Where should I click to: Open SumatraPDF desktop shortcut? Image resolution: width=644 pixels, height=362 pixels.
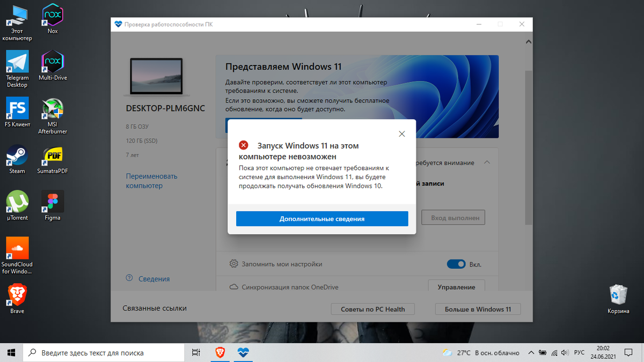53,159
